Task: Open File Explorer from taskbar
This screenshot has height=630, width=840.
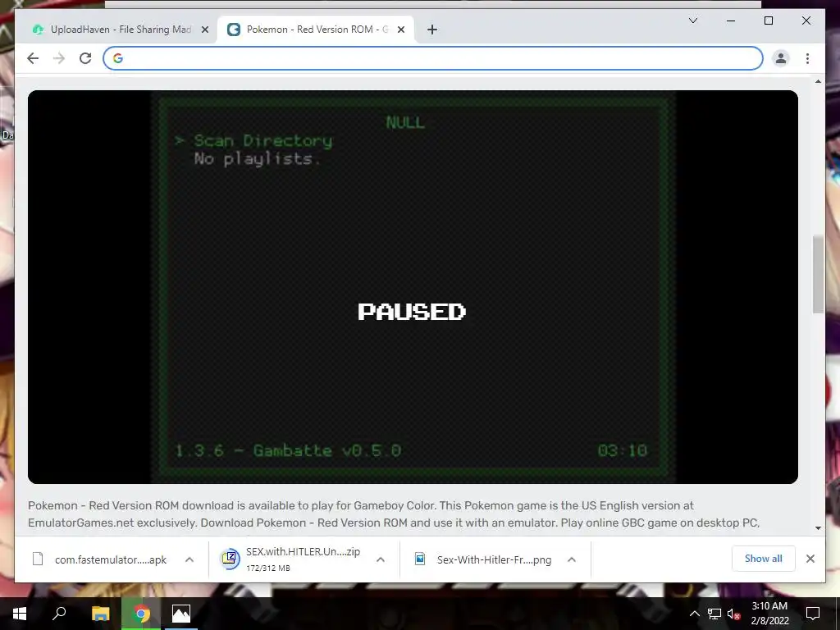Action: 100,614
